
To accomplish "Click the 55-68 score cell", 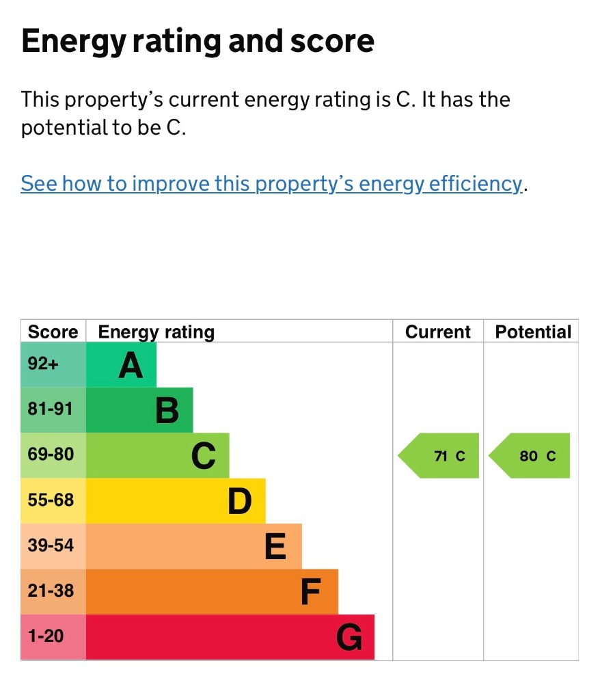I will [53, 501].
